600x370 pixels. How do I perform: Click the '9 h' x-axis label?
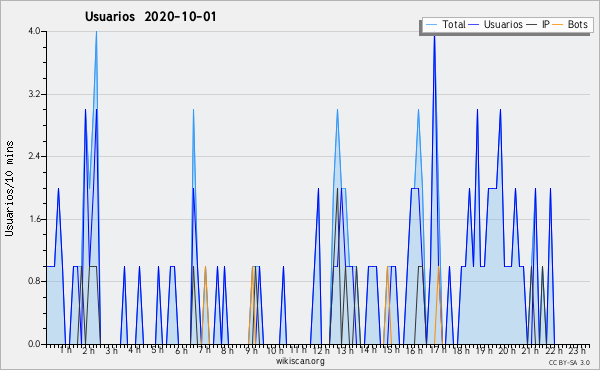(251, 351)
